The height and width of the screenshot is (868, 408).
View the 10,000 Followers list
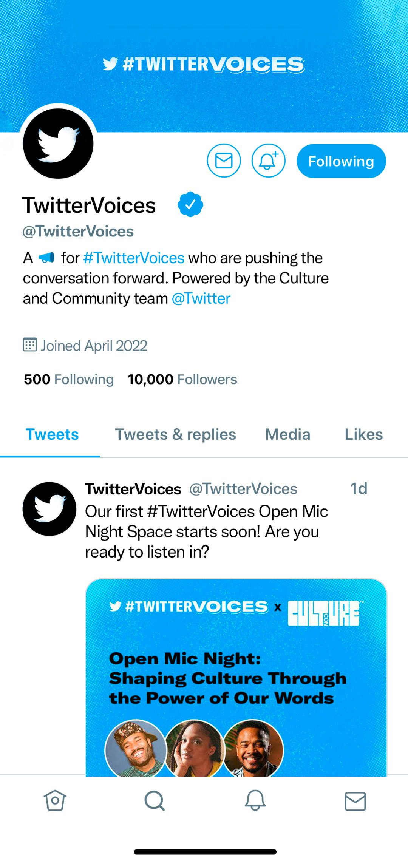click(181, 379)
